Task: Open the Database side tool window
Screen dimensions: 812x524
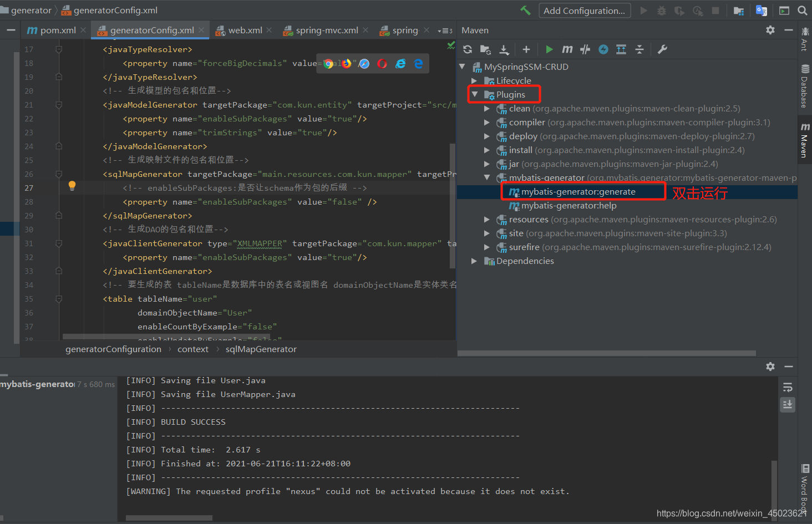Action: (x=804, y=86)
